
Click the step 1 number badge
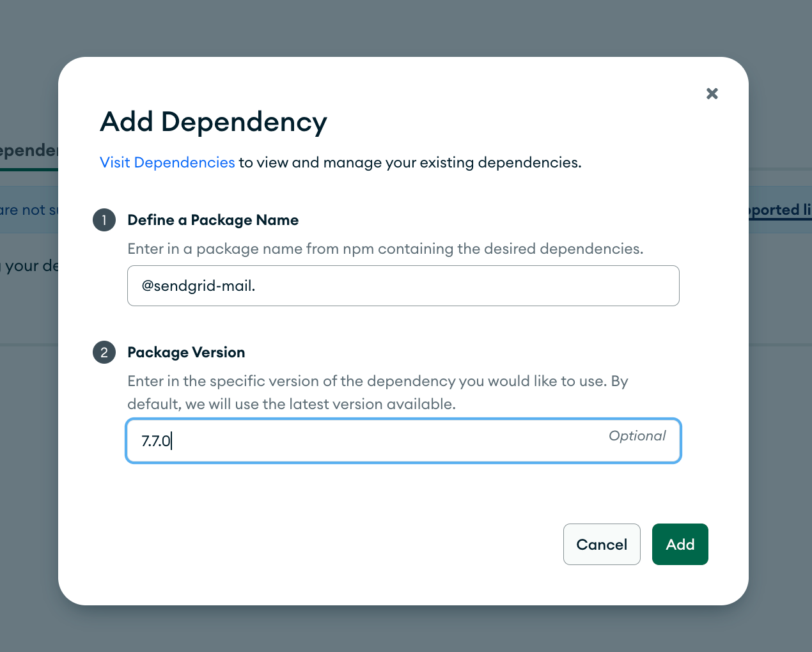point(104,220)
